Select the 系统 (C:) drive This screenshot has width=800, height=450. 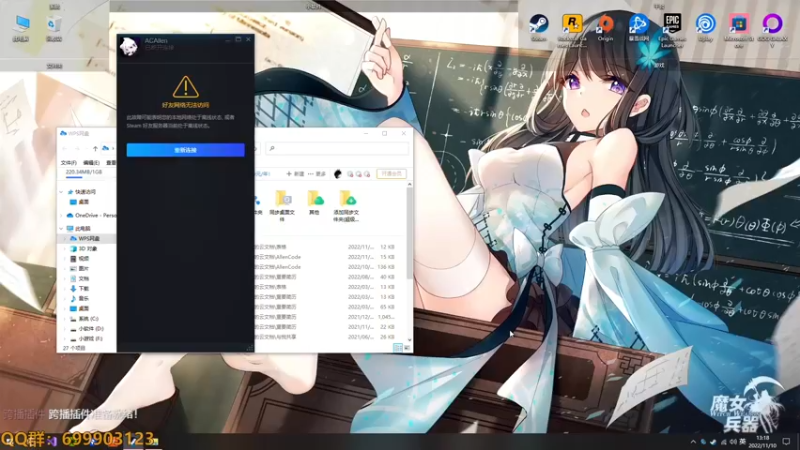pyautogui.click(x=85, y=318)
